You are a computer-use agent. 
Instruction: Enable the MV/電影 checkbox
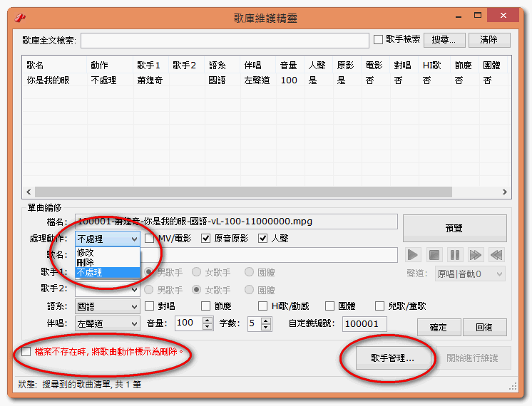pyautogui.click(x=150, y=239)
